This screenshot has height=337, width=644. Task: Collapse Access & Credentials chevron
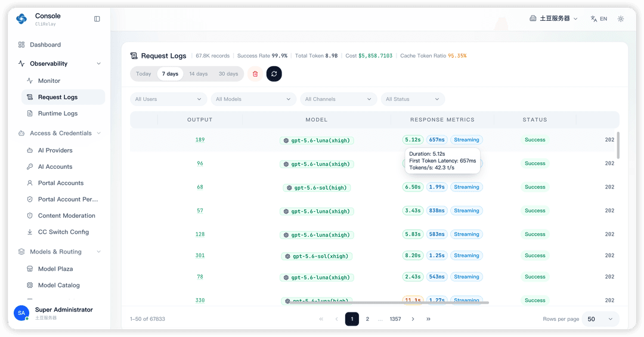tap(98, 133)
